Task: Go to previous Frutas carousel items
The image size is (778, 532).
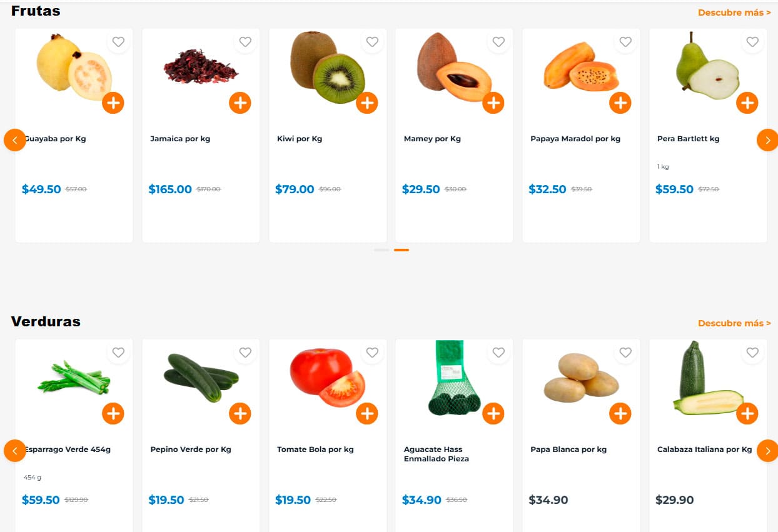Action: pyautogui.click(x=15, y=140)
